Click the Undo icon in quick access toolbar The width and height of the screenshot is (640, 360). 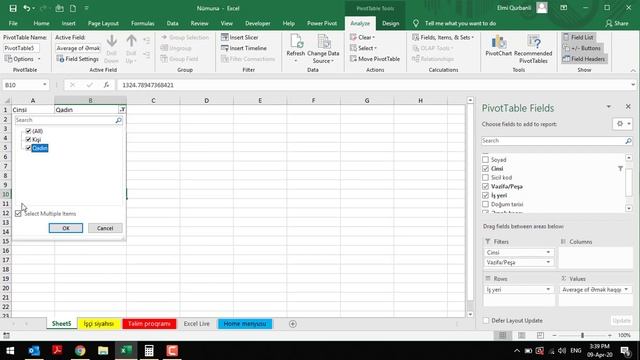click(x=27, y=8)
